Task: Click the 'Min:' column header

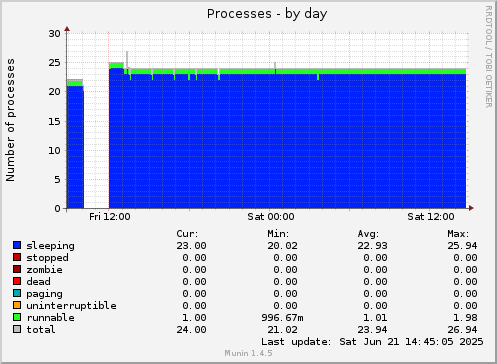Action: point(278,234)
